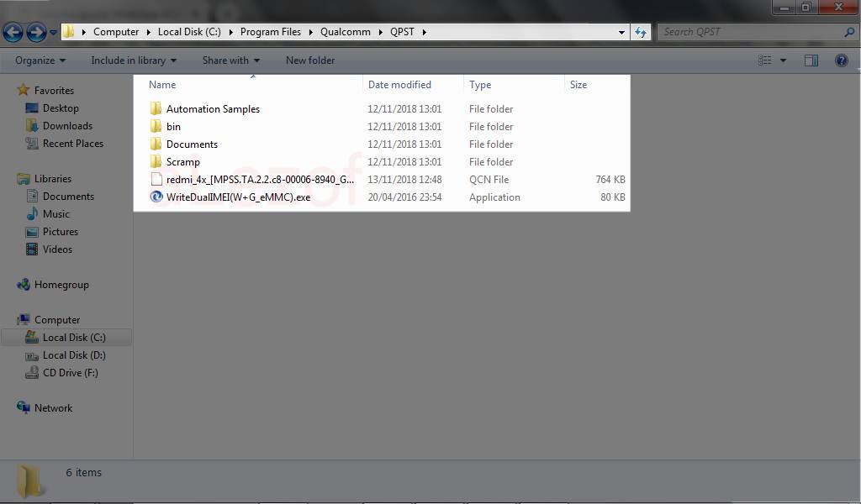
Task: Select the WriteDualIMEI application icon
Action: [156, 197]
